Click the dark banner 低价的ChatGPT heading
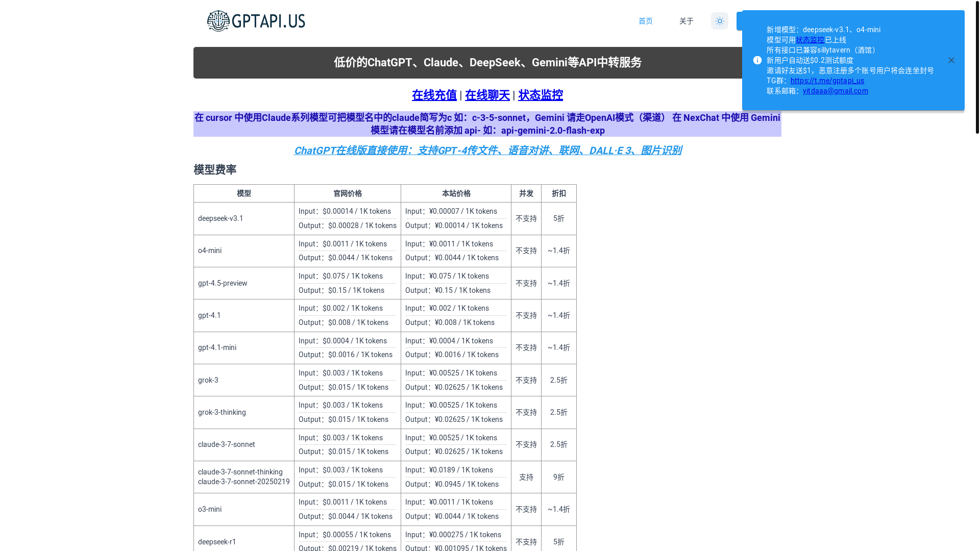Viewport: 980px width, 551px height. click(487, 63)
